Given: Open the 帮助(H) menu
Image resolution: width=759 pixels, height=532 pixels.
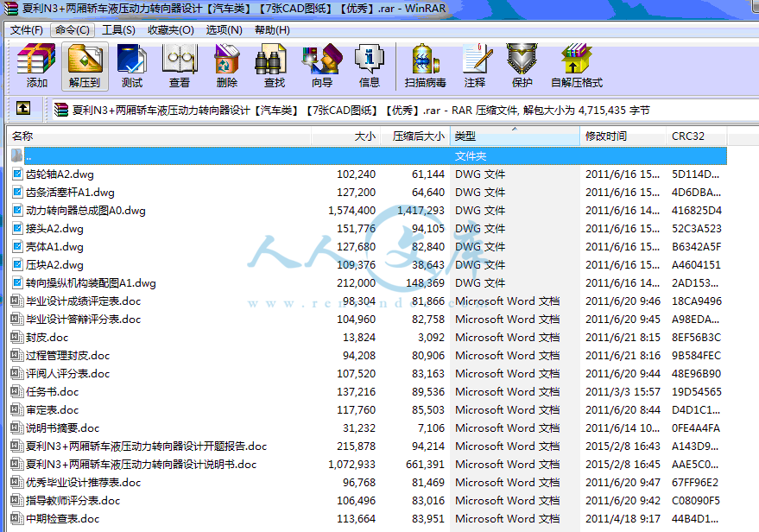Looking at the screenshot, I should (x=272, y=30).
